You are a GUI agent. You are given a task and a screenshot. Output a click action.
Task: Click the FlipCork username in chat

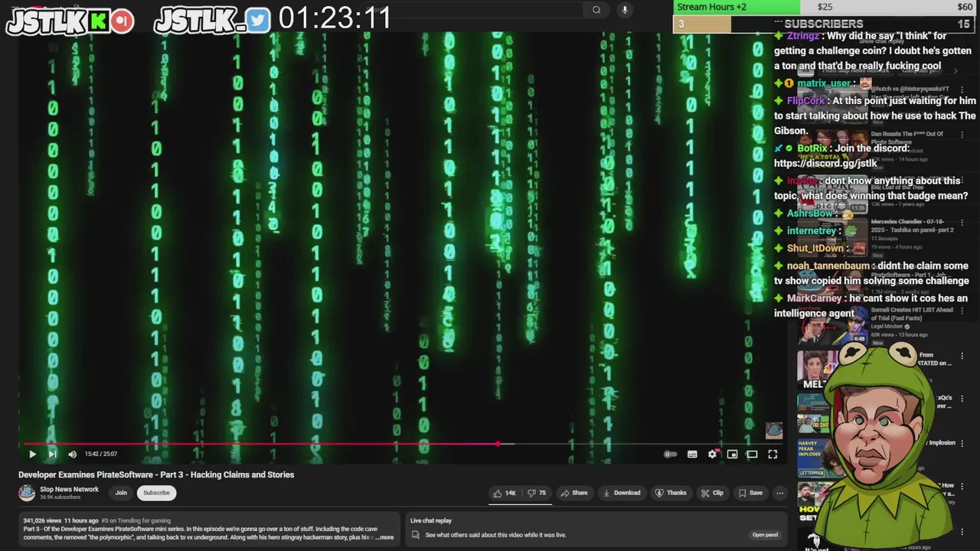click(805, 101)
